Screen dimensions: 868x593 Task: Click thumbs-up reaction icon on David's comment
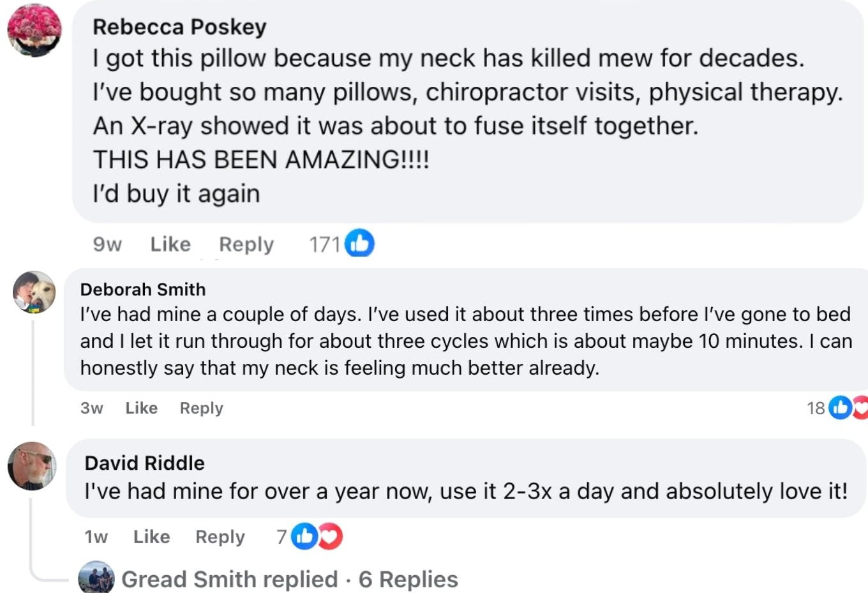click(304, 537)
